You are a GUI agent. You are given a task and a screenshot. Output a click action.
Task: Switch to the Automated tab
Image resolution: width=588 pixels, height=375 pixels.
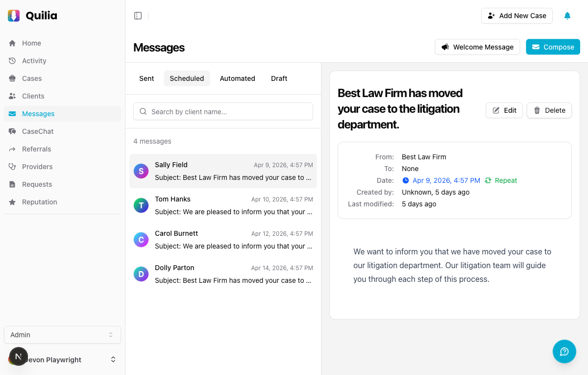click(237, 78)
